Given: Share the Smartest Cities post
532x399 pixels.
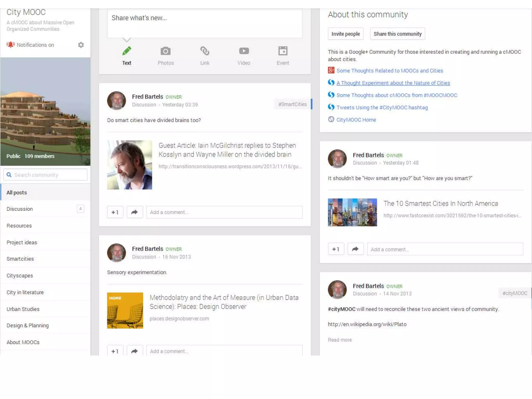Looking at the screenshot, I should 355,249.
